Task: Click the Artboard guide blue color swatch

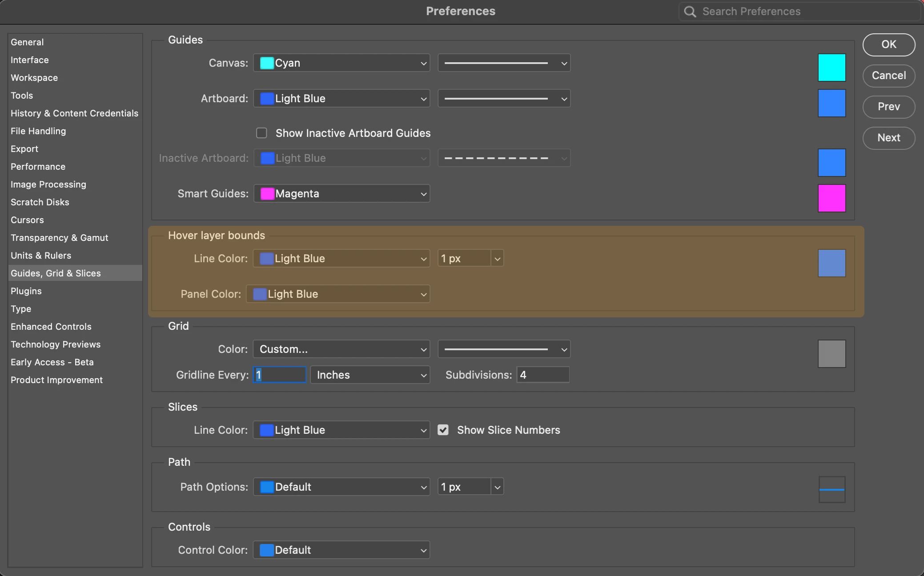Action: pos(832,103)
